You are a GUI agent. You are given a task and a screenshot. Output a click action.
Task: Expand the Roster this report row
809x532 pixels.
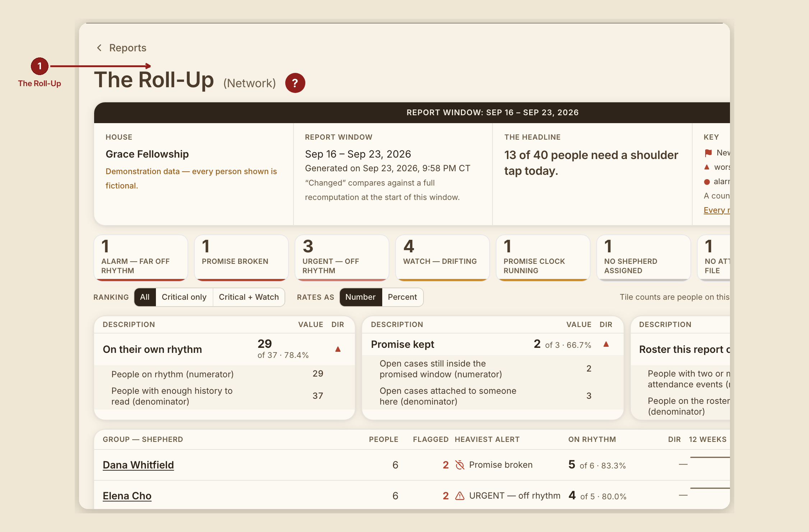click(x=680, y=349)
